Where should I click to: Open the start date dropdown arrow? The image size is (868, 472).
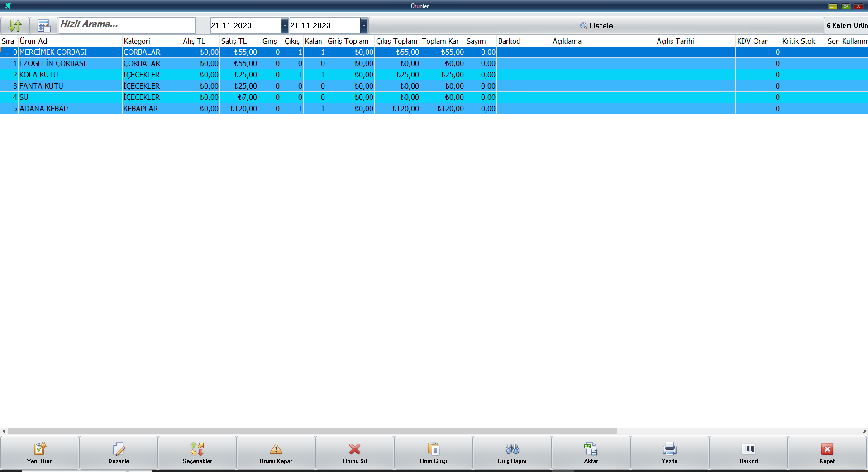tap(284, 25)
